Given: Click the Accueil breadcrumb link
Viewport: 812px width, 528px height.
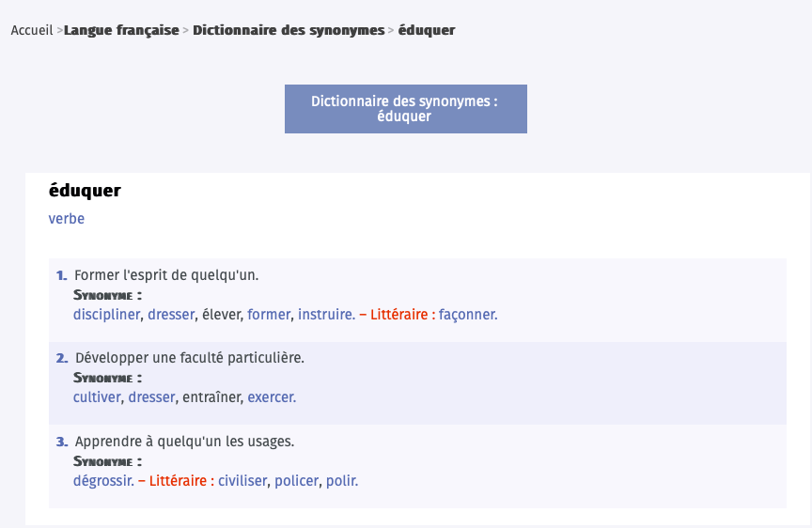Looking at the screenshot, I should pyautogui.click(x=31, y=30).
